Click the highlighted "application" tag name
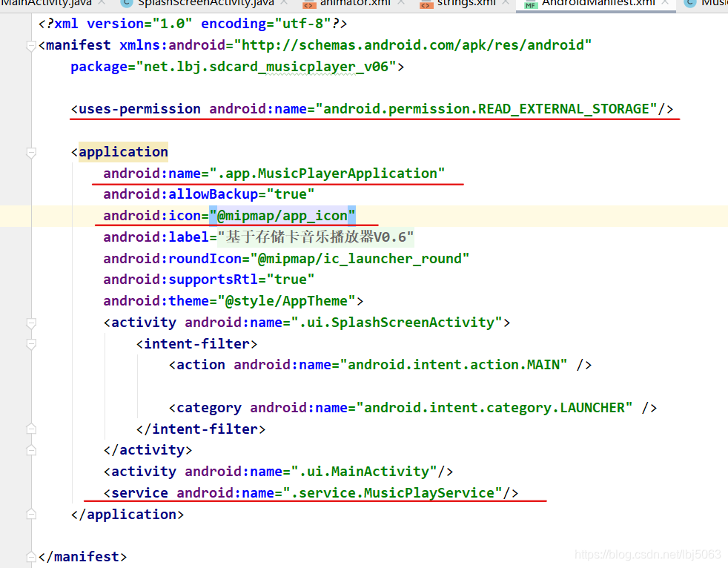Image resolution: width=728 pixels, height=568 pixels. (x=123, y=152)
